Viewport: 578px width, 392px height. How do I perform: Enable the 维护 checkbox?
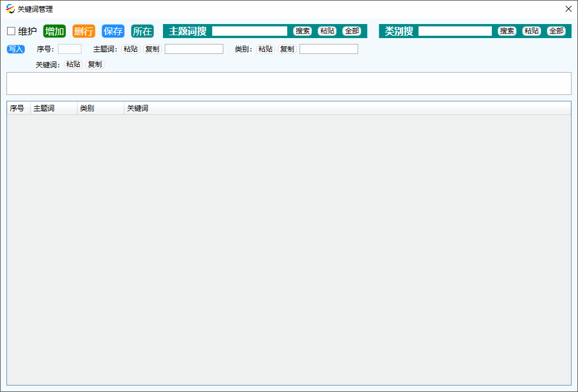[x=11, y=31]
